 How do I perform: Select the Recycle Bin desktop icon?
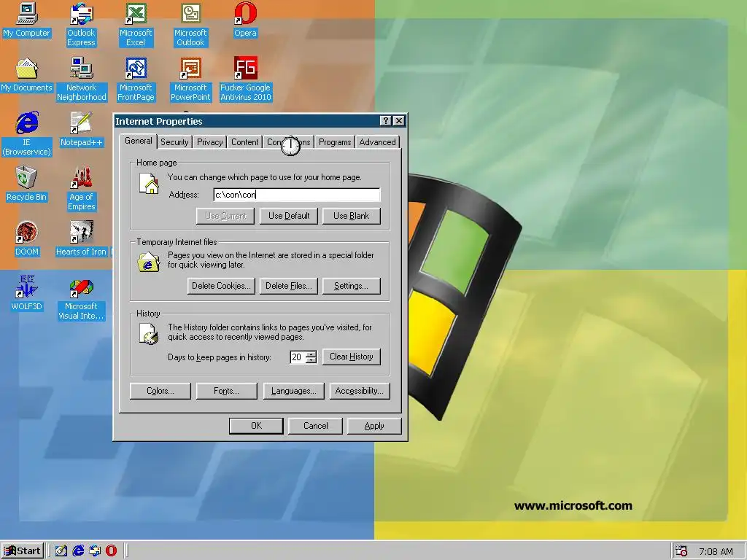click(x=26, y=184)
